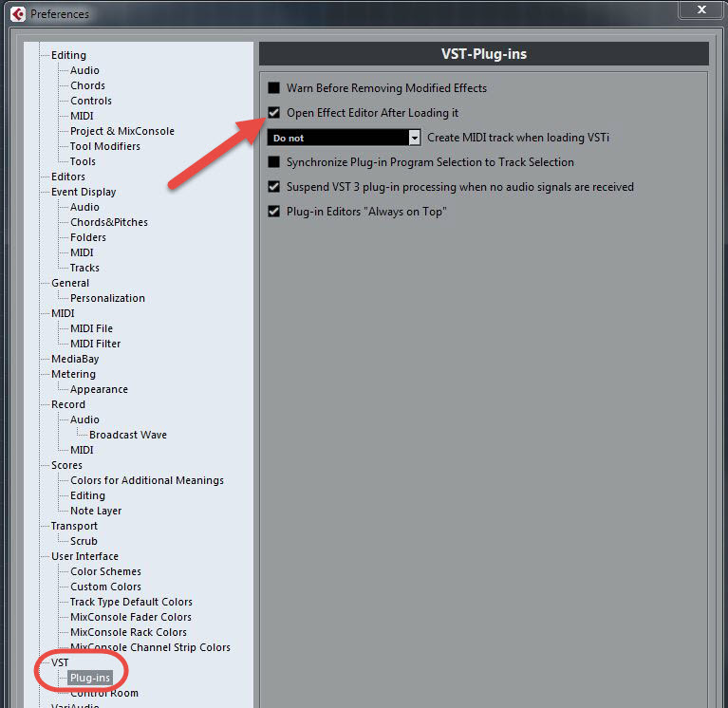The width and height of the screenshot is (728, 708).
Task: Select User Interface category
Action: pyautogui.click(x=84, y=556)
